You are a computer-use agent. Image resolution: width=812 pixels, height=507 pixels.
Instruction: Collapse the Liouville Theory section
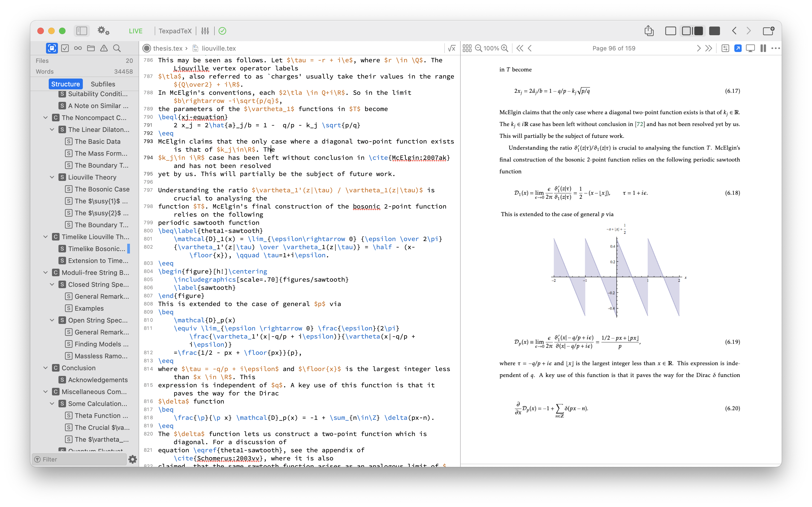(x=52, y=177)
